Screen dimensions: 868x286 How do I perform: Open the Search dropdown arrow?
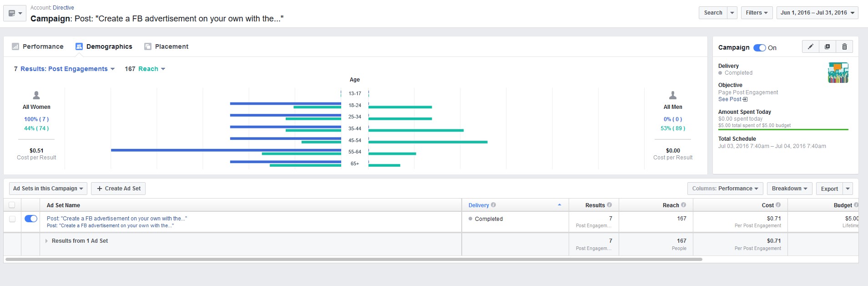(732, 13)
